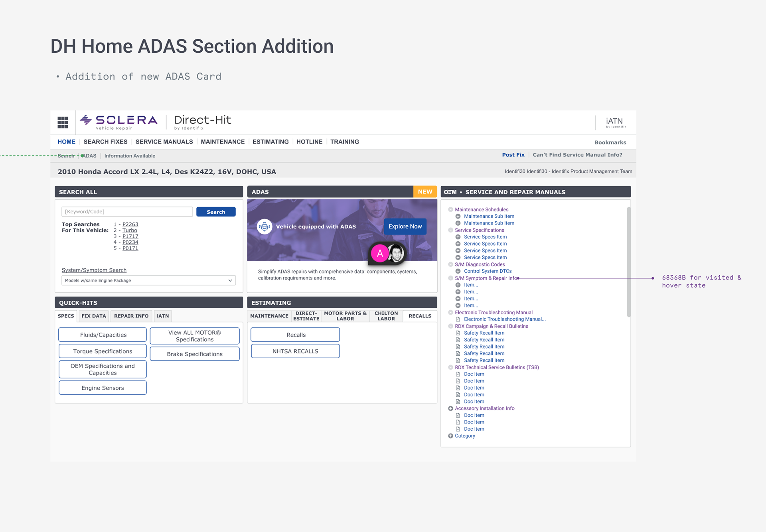Open the Models w/same Engine Package dropdown
Image resolution: width=766 pixels, height=532 pixels.
tap(148, 280)
